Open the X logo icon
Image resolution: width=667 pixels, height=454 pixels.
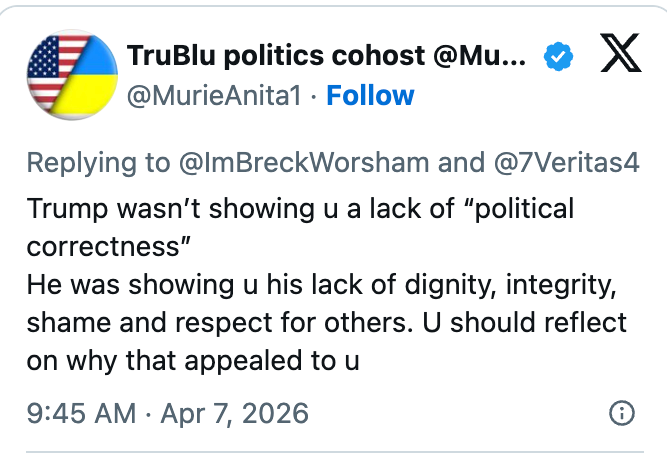(620, 57)
